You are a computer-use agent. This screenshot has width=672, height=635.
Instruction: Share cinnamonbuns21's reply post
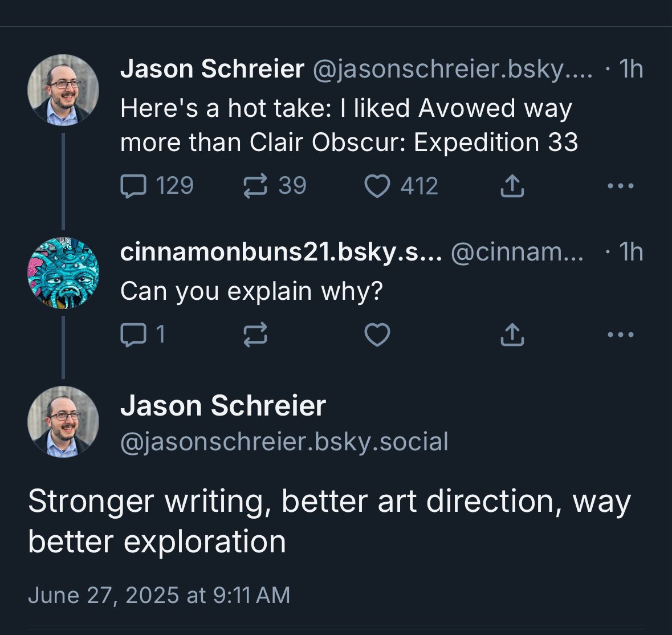[x=512, y=335]
